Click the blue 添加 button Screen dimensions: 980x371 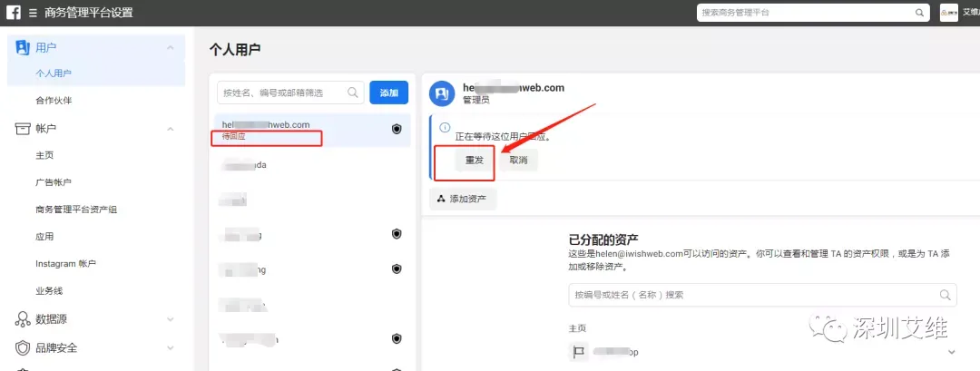pyautogui.click(x=388, y=93)
